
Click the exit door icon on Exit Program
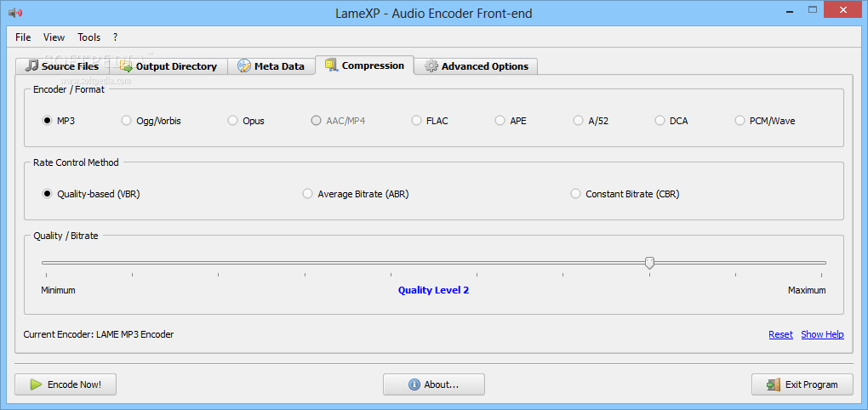(774, 384)
